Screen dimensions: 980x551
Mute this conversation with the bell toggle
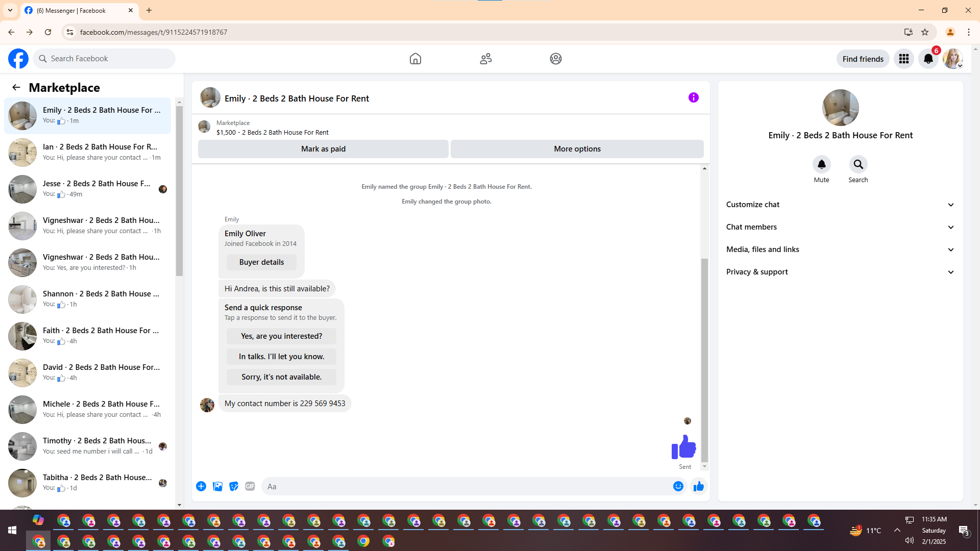(x=821, y=164)
